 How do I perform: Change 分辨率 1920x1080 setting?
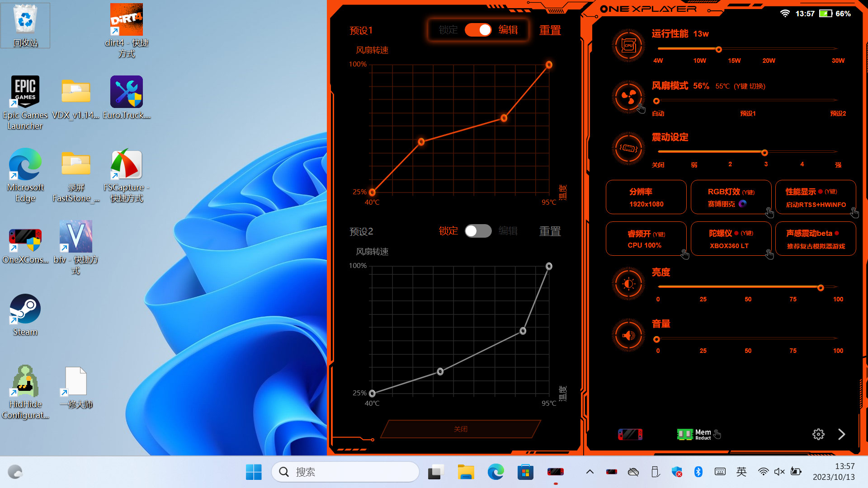(646, 197)
